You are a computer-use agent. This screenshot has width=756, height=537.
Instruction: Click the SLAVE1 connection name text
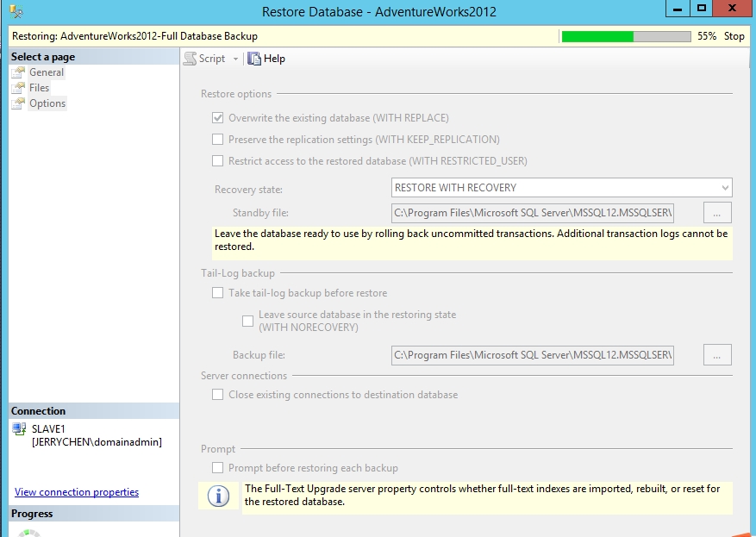[x=48, y=429]
